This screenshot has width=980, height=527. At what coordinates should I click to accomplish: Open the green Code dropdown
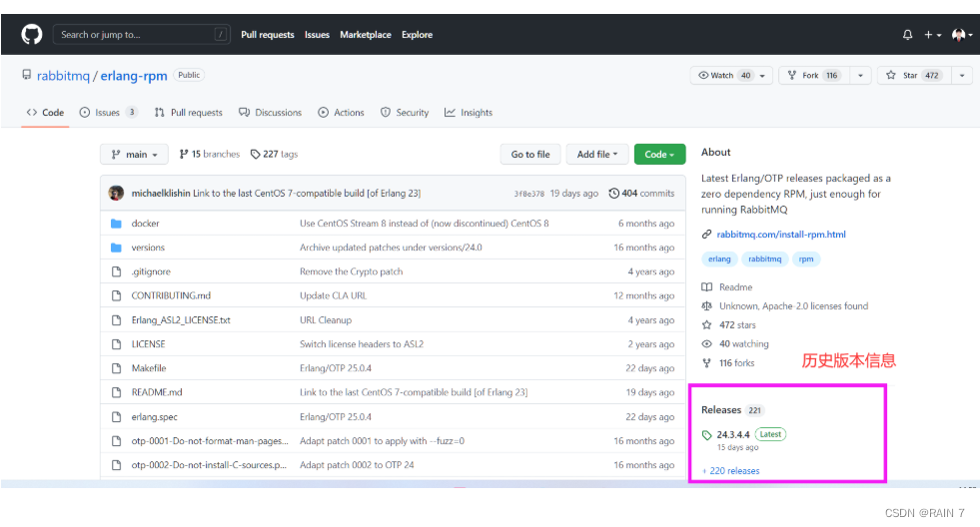(659, 155)
